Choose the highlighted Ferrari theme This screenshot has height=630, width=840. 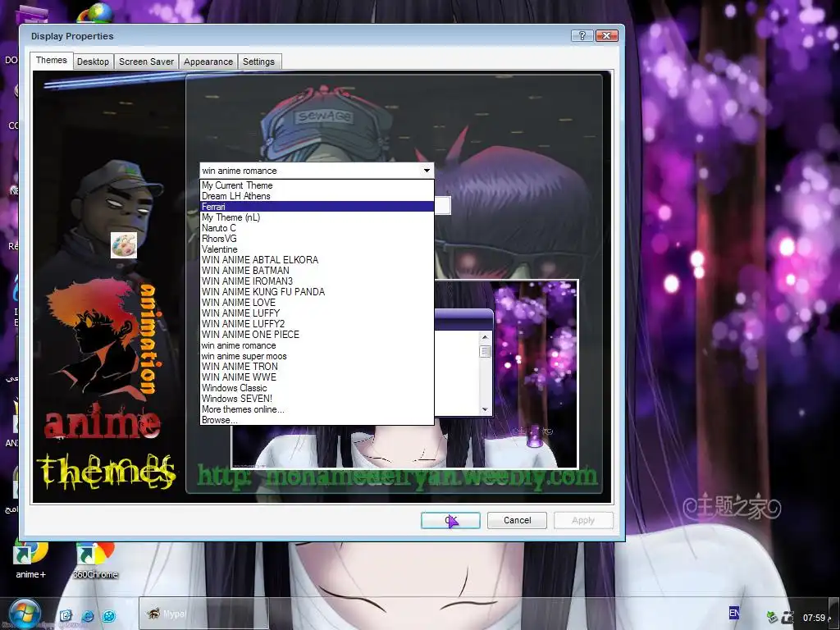point(317,207)
